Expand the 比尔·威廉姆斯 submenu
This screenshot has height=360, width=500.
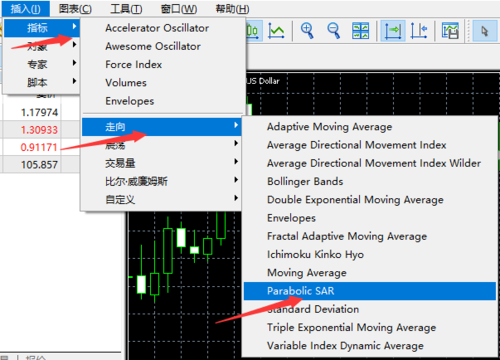[x=161, y=181]
